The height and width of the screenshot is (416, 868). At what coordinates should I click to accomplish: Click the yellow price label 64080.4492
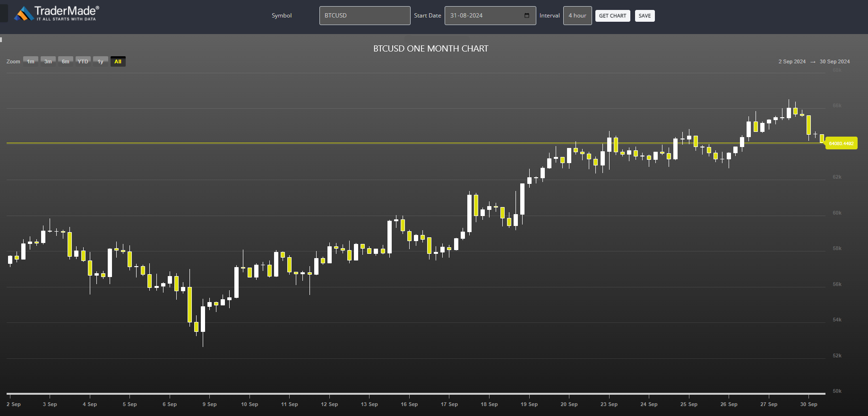point(841,143)
